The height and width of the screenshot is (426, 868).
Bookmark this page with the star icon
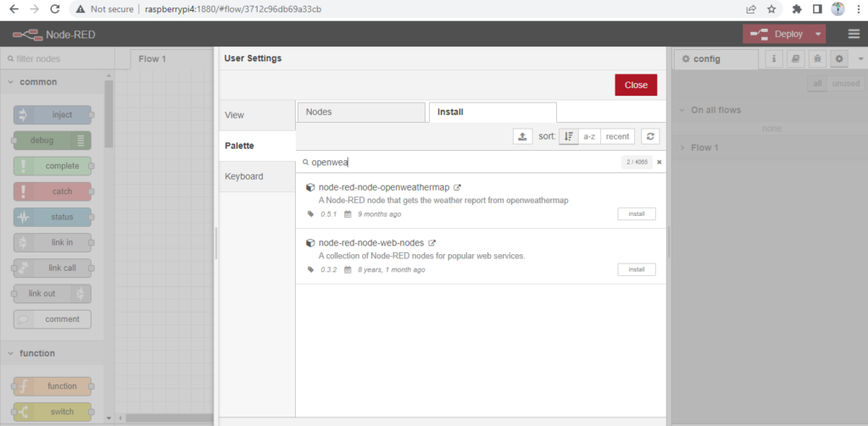(771, 8)
